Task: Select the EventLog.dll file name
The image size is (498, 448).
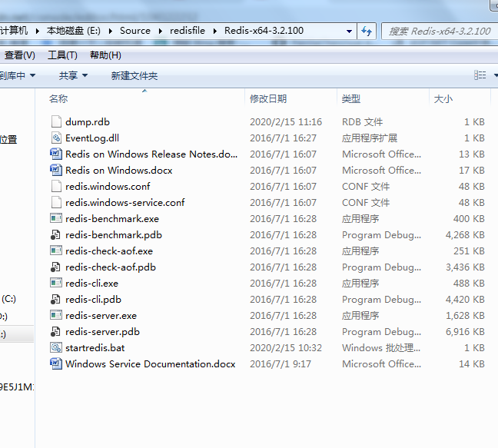Action: click(x=92, y=138)
